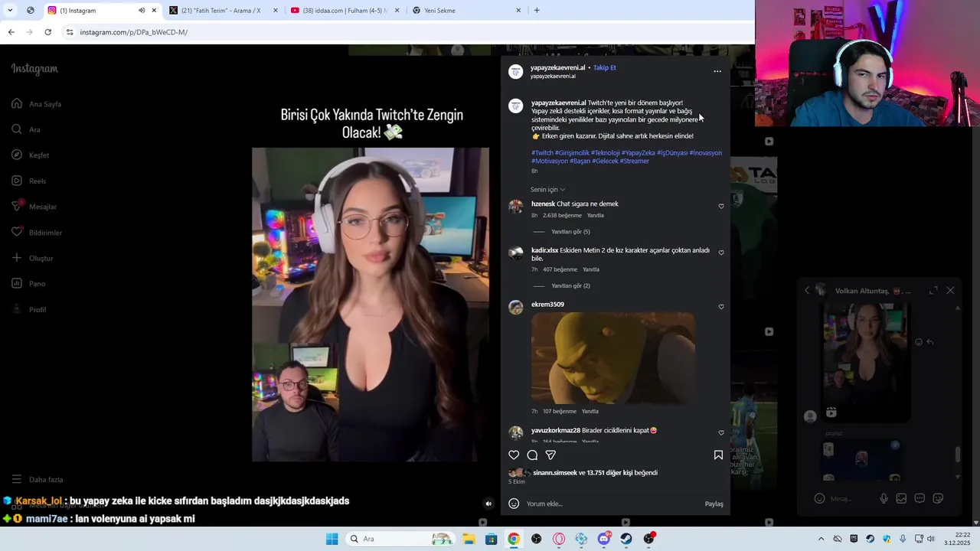The image size is (980, 551).
Task: Open Discord from the taskbar
Action: pos(604,539)
